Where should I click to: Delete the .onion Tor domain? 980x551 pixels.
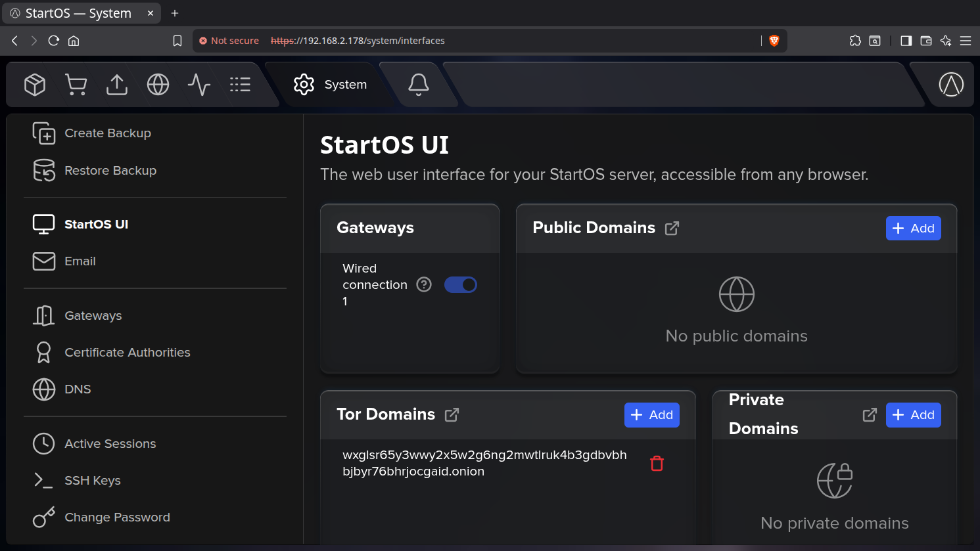click(x=657, y=463)
